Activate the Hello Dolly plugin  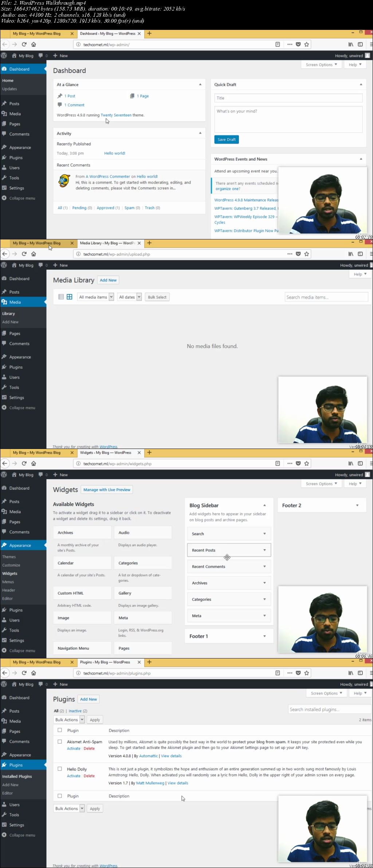[74, 776]
